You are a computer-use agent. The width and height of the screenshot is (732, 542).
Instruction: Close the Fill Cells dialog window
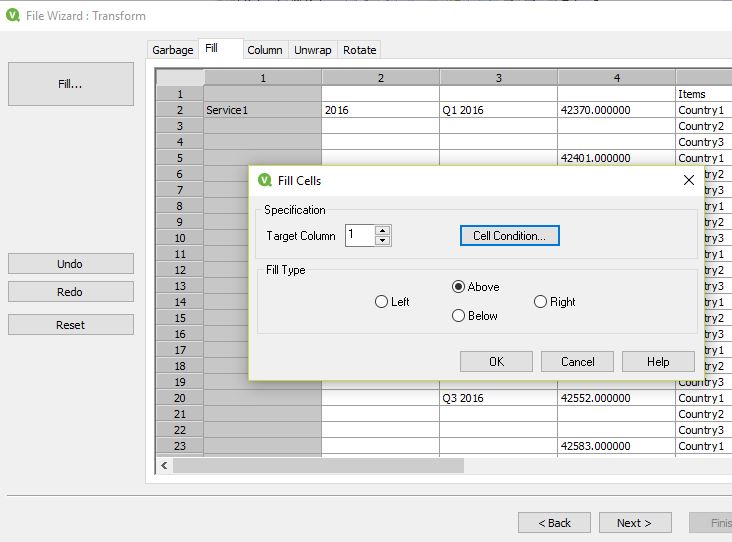[x=688, y=180]
